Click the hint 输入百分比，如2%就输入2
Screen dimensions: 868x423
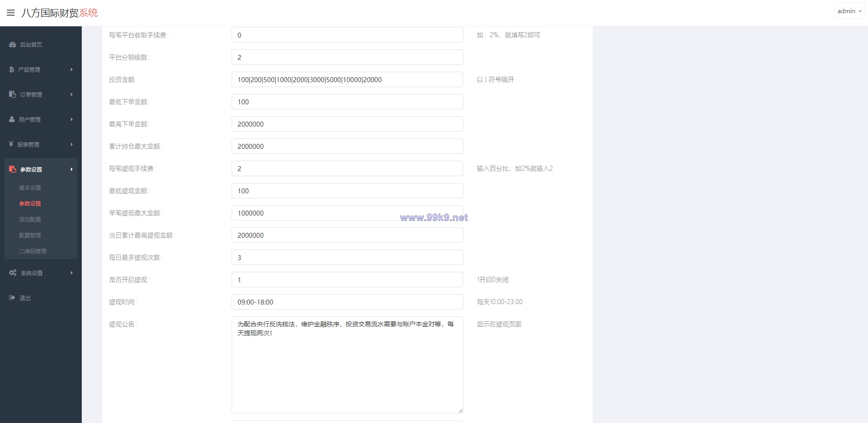tap(515, 168)
